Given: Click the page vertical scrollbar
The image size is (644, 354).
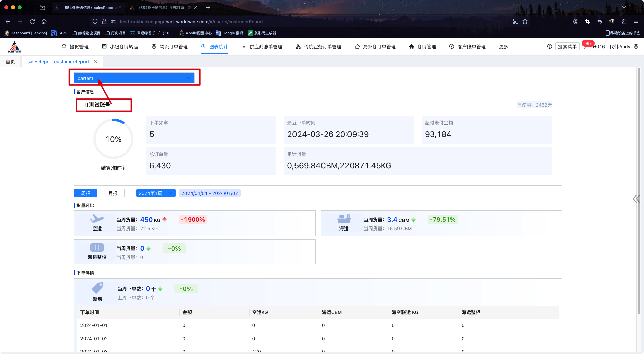Looking at the screenshot, I should coord(639,191).
